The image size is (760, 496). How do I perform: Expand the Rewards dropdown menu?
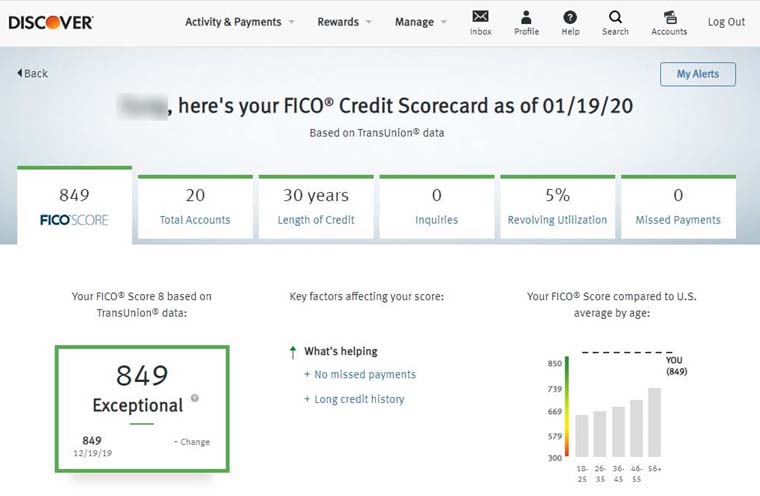pyautogui.click(x=345, y=22)
